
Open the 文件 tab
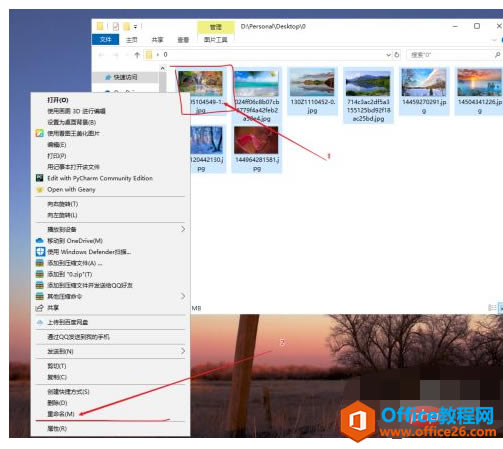105,40
